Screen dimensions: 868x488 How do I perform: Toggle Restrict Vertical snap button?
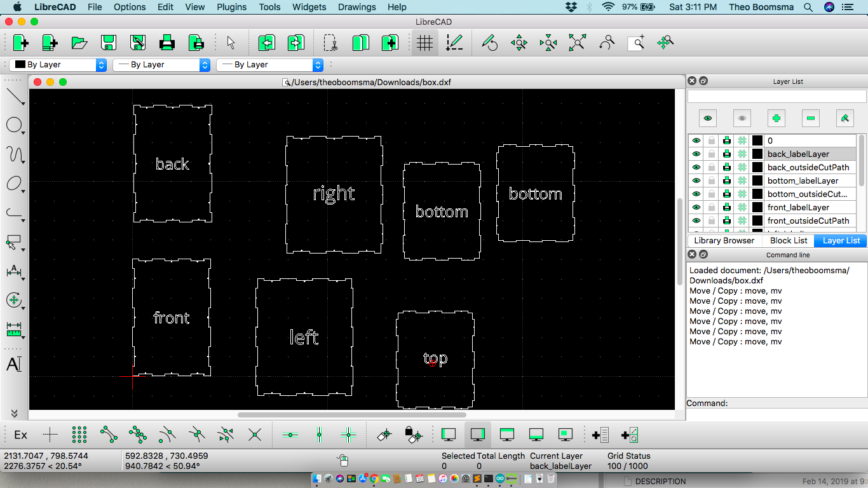pyautogui.click(x=319, y=435)
